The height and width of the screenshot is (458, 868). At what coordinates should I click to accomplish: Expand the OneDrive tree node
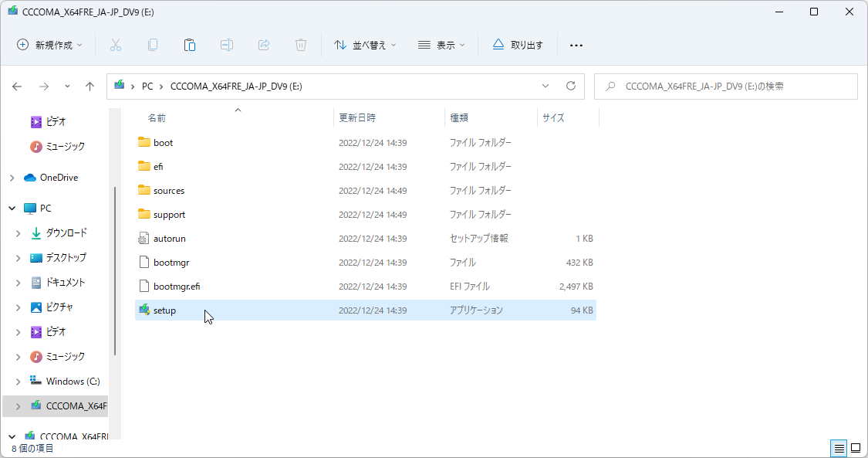tap(12, 178)
